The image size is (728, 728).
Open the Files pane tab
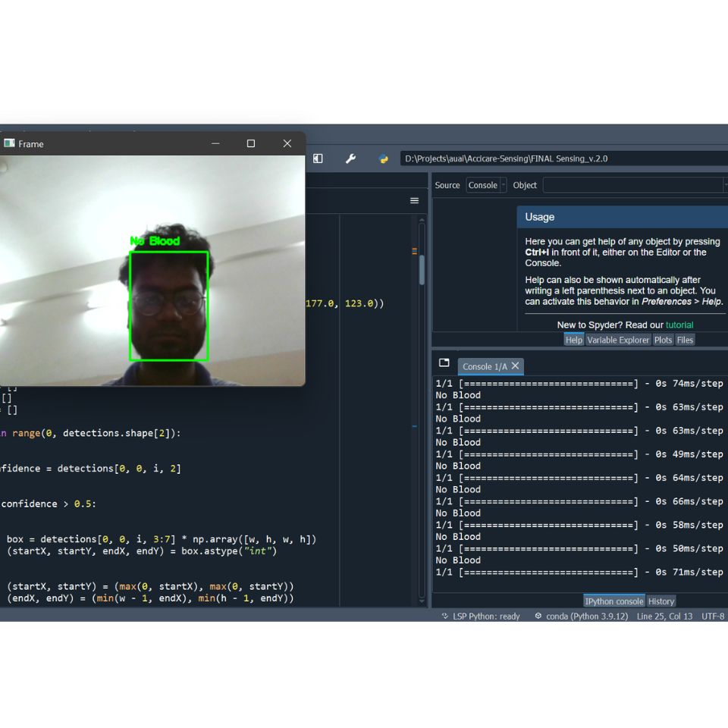tap(686, 340)
